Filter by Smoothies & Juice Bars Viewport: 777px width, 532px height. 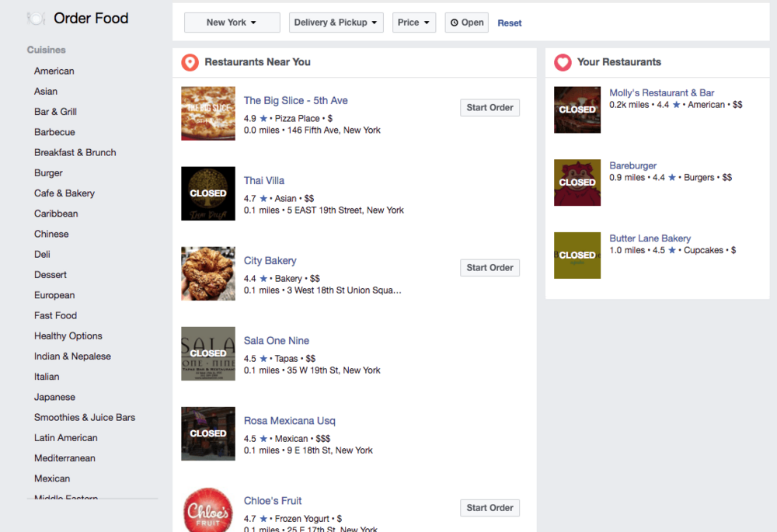[x=85, y=417]
